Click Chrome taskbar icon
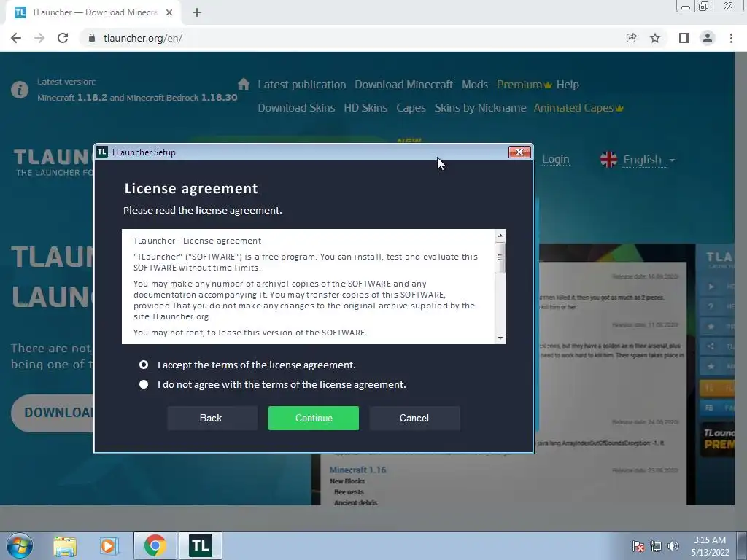Image resolution: width=747 pixels, height=560 pixels. point(155,545)
